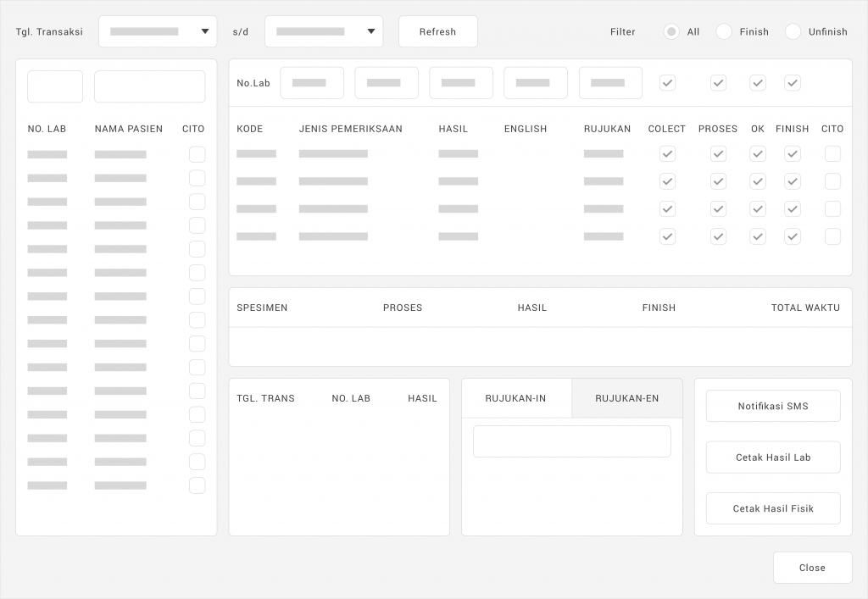Click the Cetak Hasil Lab button
The image size is (868, 599).
[x=772, y=457]
